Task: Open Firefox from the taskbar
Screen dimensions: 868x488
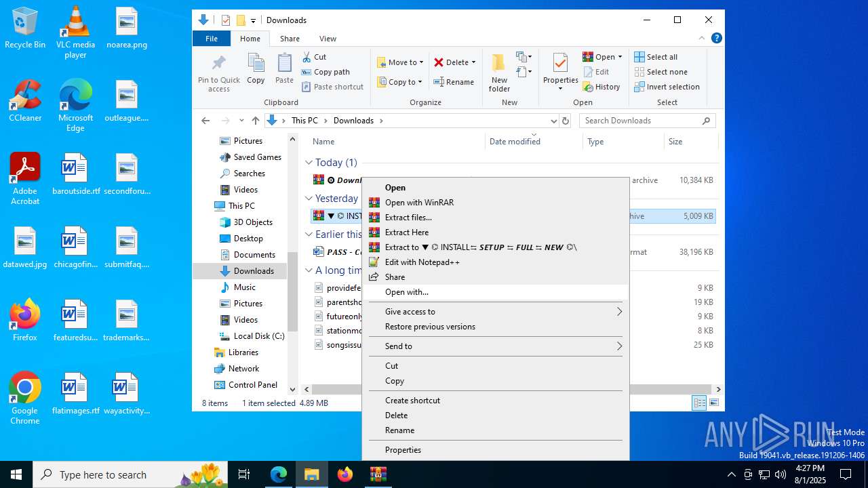Action: 345,474
